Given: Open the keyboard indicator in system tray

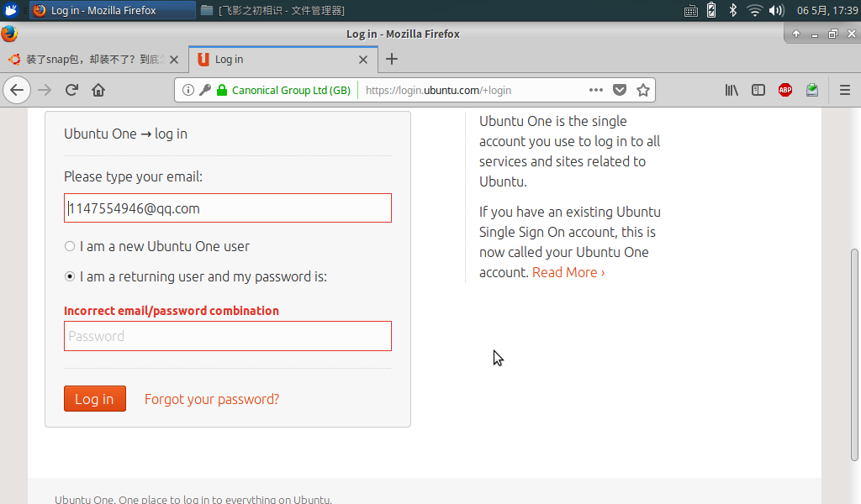Looking at the screenshot, I should pos(691,10).
